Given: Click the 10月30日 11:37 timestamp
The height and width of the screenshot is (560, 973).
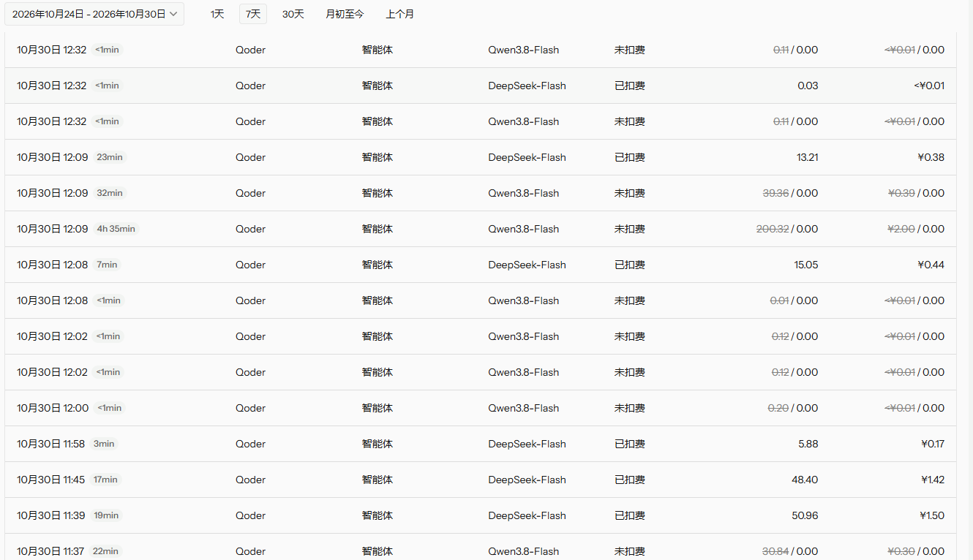Looking at the screenshot, I should point(51,551).
